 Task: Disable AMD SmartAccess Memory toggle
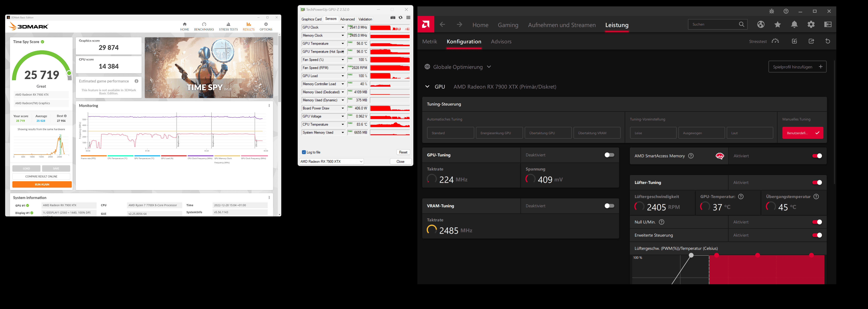[x=817, y=156]
